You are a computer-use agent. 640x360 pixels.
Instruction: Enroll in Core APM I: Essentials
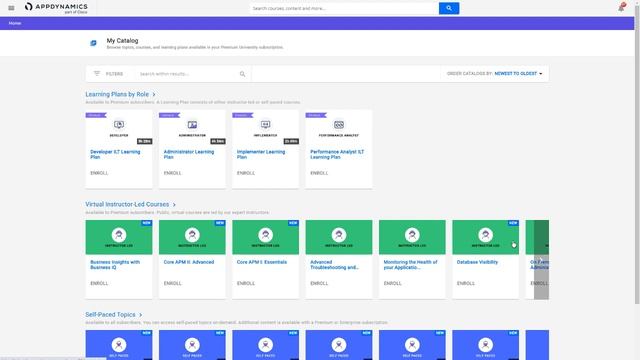pyautogui.click(x=246, y=283)
